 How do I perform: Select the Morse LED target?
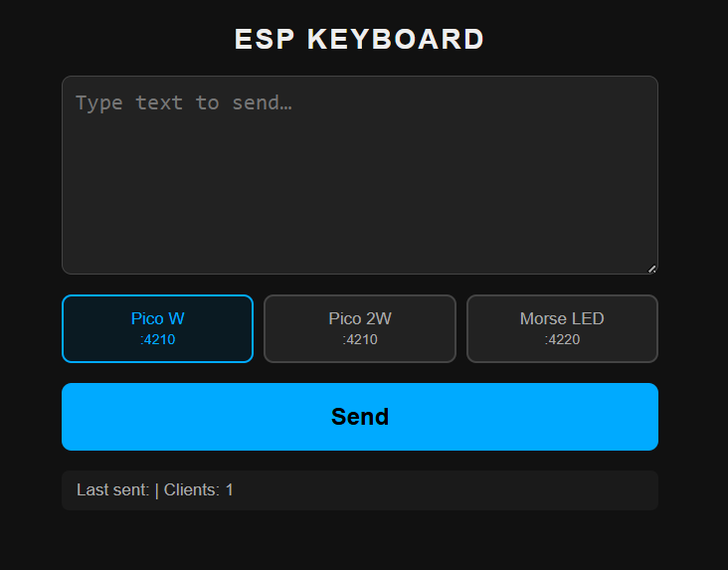pos(562,328)
